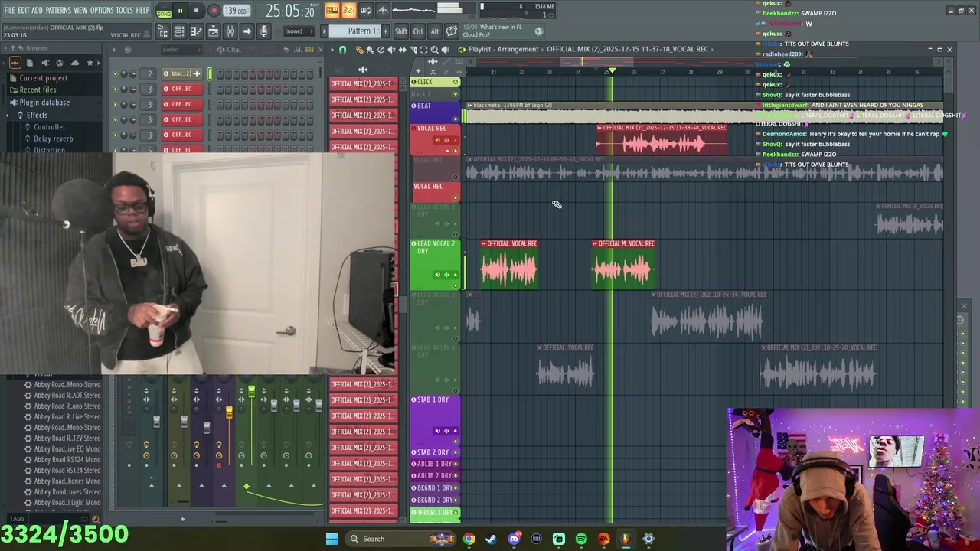Click the Ctrl modifier button

(x=418, y=31)
